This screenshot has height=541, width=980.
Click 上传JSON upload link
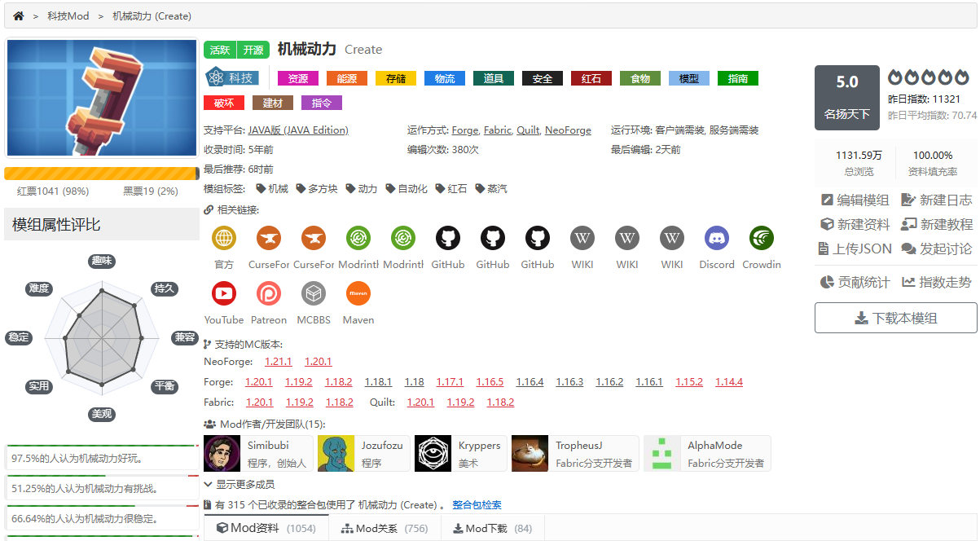855,249
